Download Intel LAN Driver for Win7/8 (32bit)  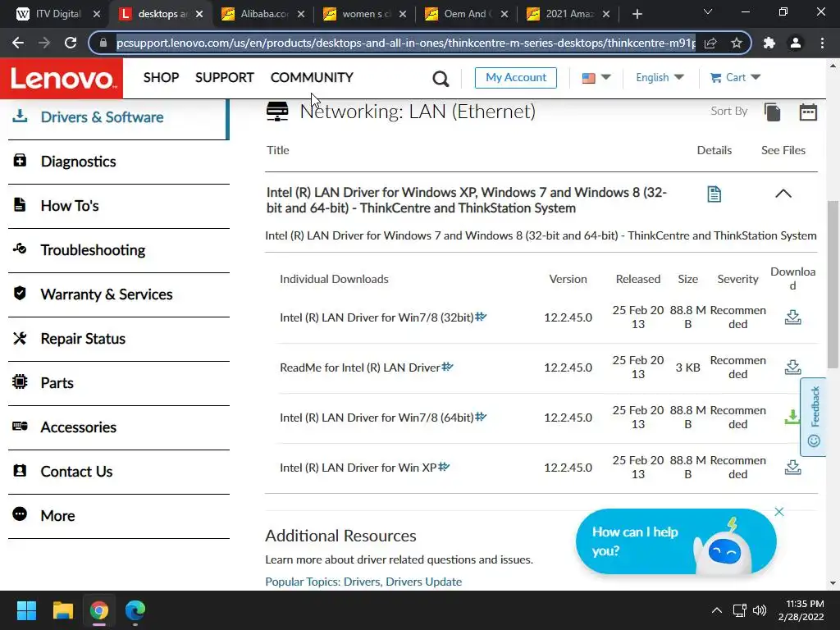[x=793, y=317]
